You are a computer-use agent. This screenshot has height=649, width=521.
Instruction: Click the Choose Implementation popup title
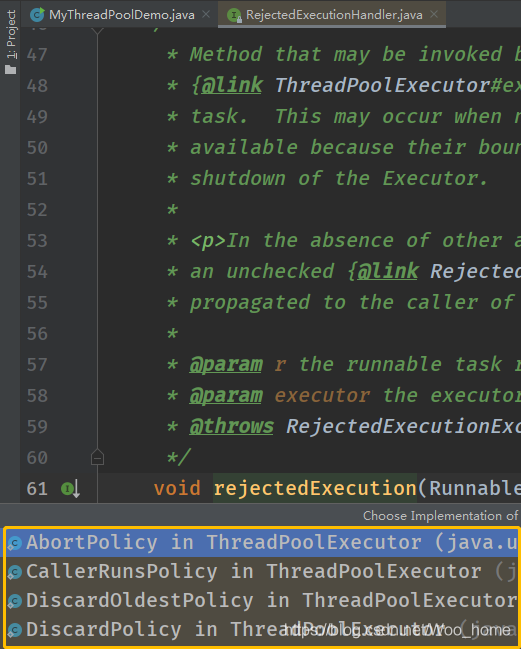tap(441, 516)
